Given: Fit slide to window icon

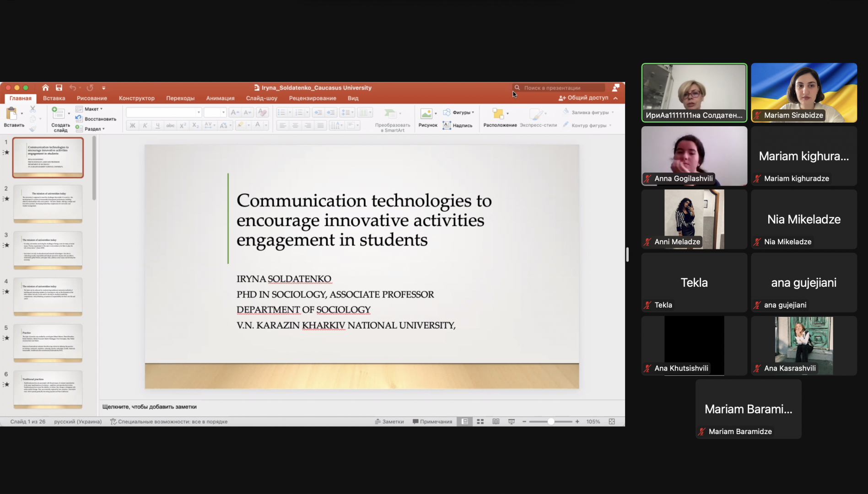Looking at the screenshot, I should [x=612, y=422].
